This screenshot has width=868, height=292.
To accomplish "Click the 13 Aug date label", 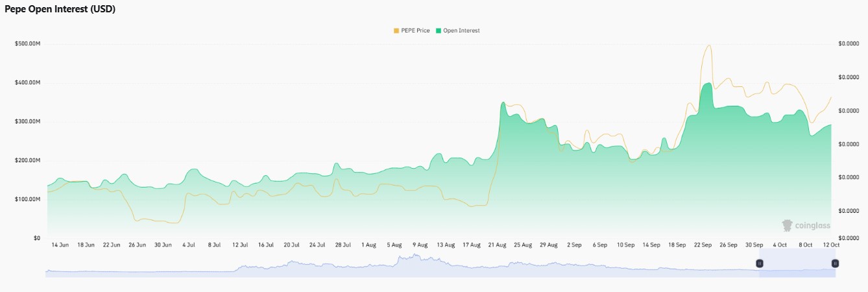I will (446, 245).
